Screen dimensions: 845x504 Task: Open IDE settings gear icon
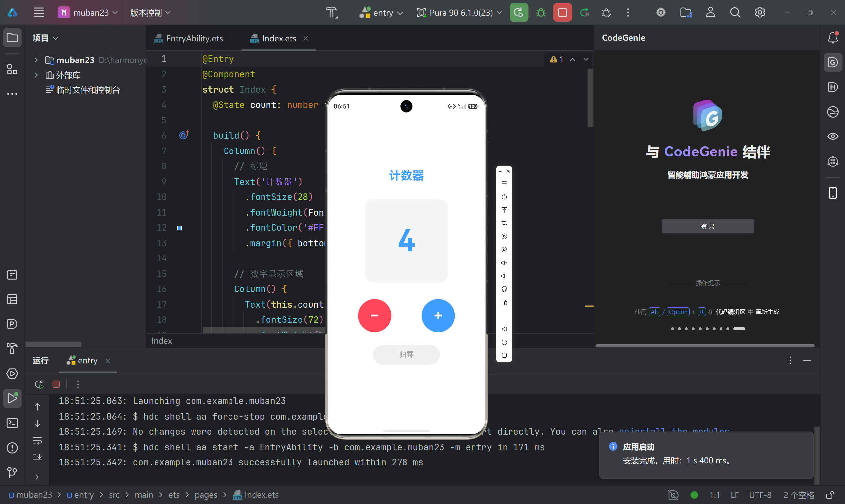[760, 13]
